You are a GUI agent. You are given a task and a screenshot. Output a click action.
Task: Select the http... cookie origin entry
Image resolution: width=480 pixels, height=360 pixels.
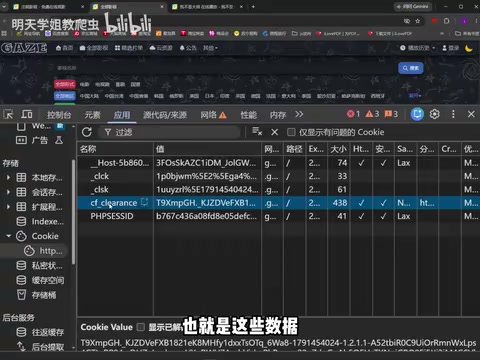(43, 251)
